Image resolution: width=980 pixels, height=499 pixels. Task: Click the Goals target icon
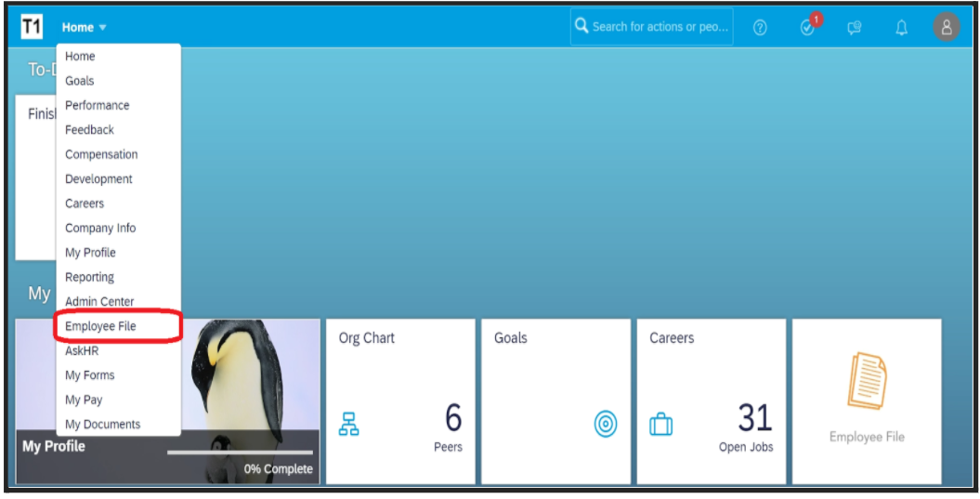[606, 425]
